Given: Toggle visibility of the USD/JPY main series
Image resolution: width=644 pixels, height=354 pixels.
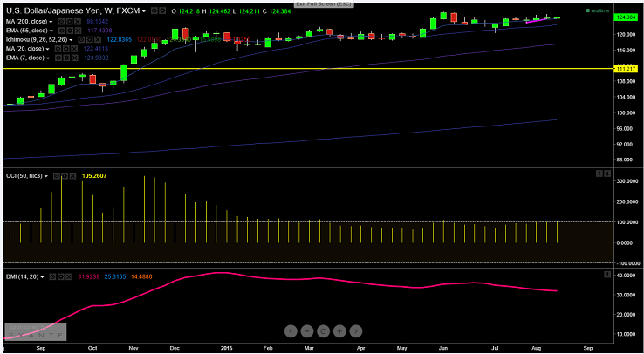Looking at the screenshot, I should click(x=154, y=11).
